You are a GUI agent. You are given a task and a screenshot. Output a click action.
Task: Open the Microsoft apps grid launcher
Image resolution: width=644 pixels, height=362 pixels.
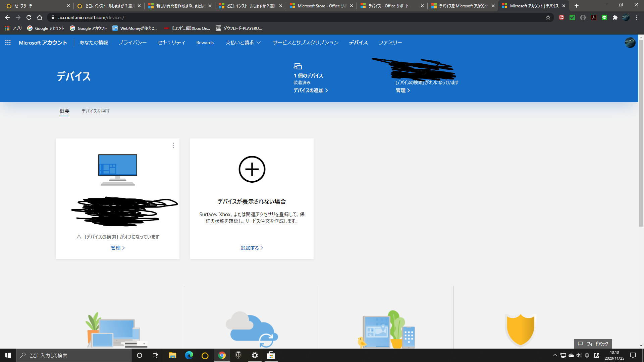pyautogui.click(x=8, y=43)
